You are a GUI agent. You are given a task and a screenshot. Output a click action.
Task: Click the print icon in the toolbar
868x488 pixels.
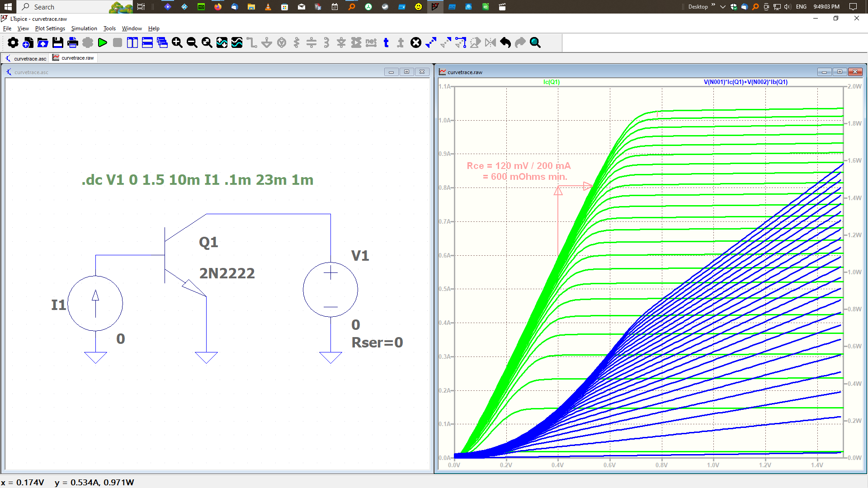(x=73, y=42)
